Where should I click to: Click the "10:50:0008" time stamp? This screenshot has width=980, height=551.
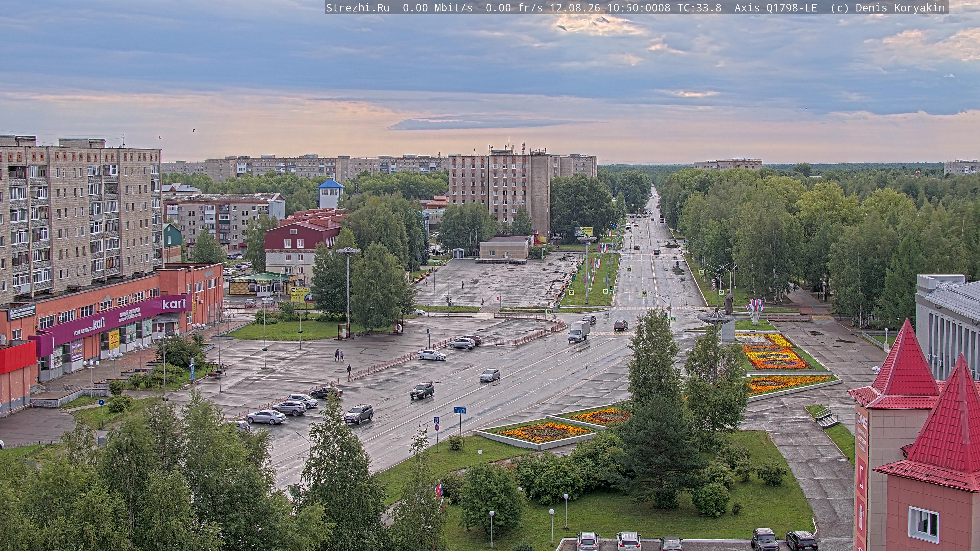(639, 8)
